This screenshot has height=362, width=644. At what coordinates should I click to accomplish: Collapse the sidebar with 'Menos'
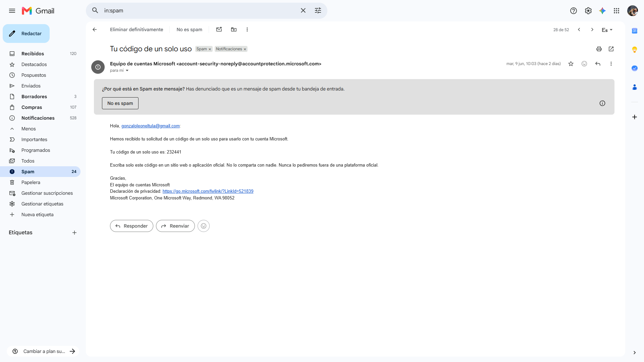coord(40,129)
